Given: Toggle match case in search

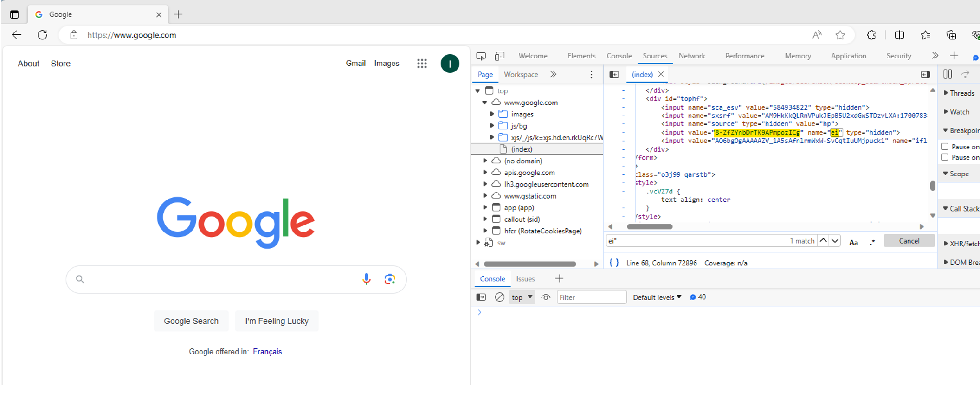Looking at the screenshot, I should tap(853, 242).
